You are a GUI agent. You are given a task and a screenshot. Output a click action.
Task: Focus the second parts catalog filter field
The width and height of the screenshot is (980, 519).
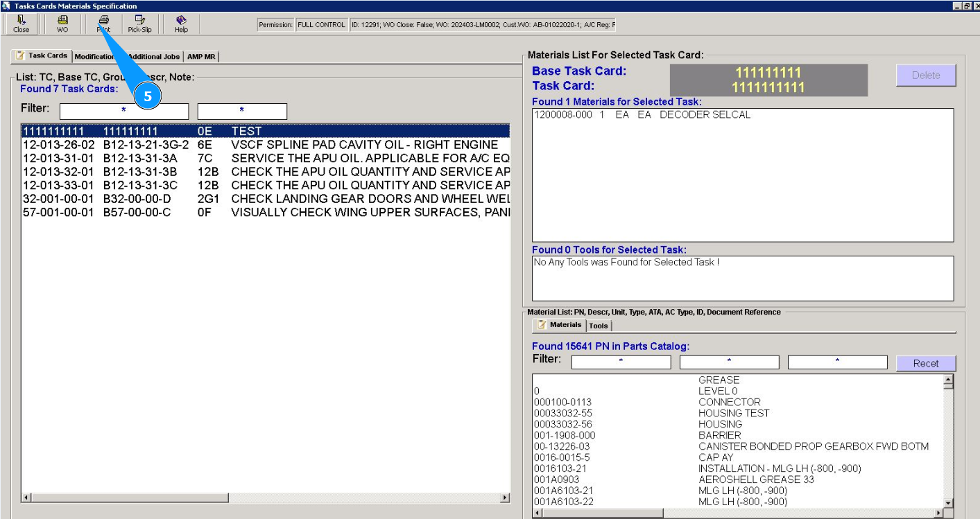point(729,362)
